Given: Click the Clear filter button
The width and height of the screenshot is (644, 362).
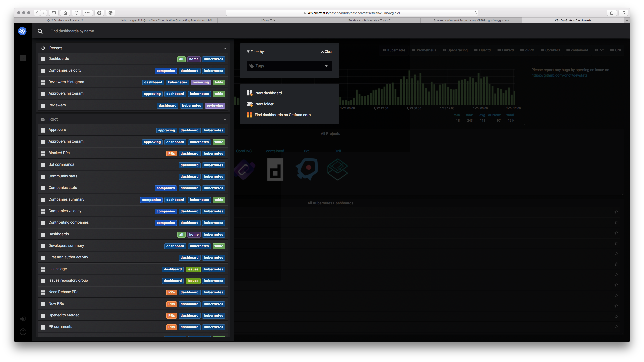Looking at the screenshot, I should tap(327, 52).
